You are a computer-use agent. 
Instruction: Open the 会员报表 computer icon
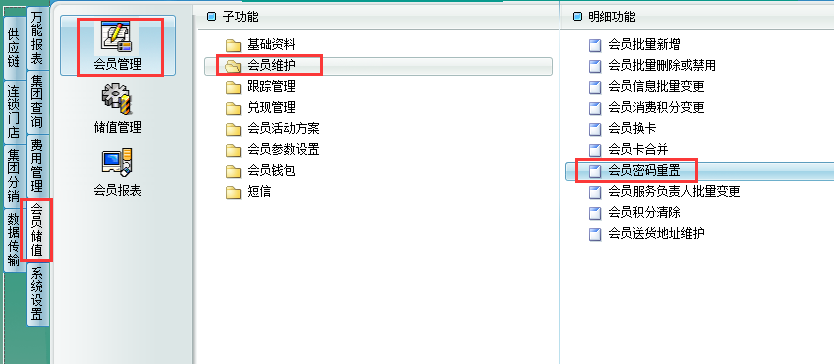click(116, 162)
